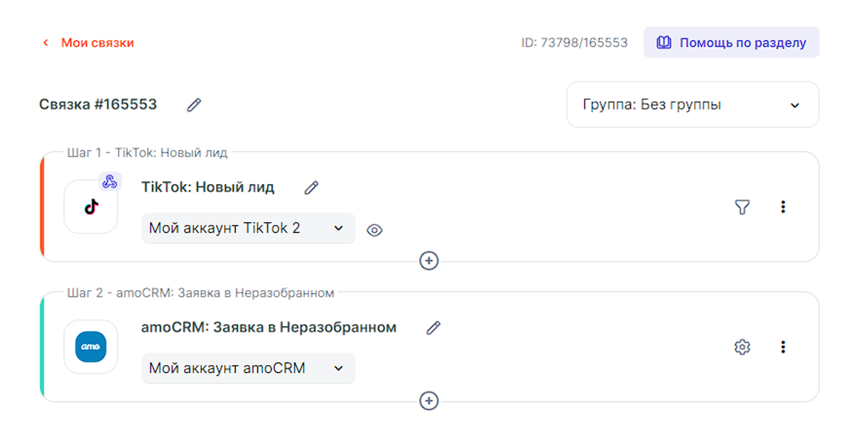This screenshot has height=442, width=868.
Task: Add a step after the amoCRM step
Action: tap(429, 401)
